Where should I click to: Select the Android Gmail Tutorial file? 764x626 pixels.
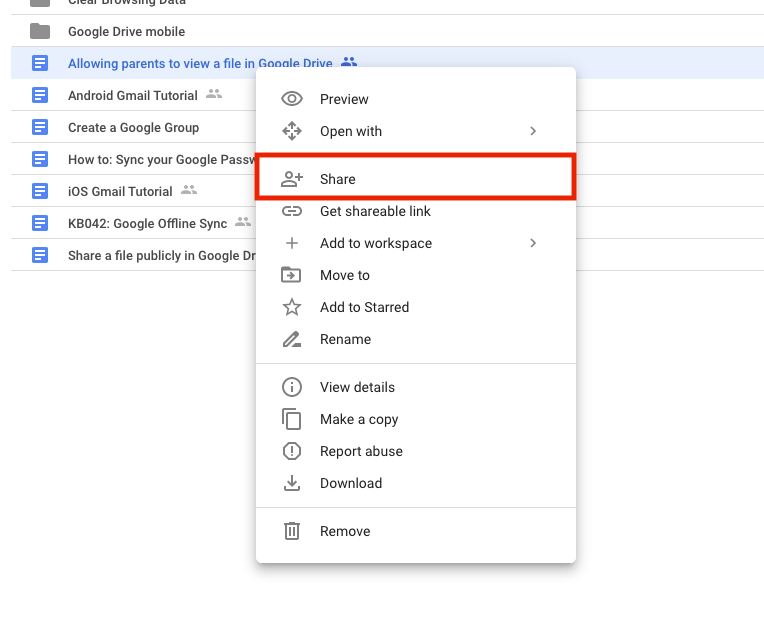coord(133,95)
